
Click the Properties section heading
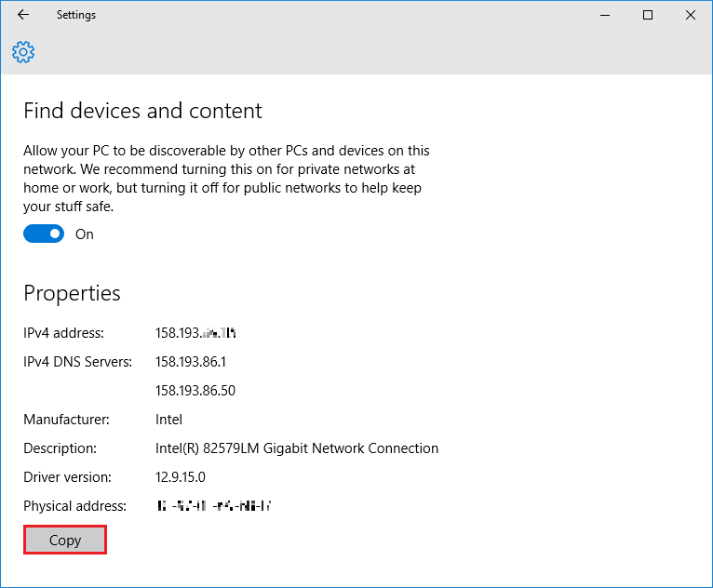72,293
